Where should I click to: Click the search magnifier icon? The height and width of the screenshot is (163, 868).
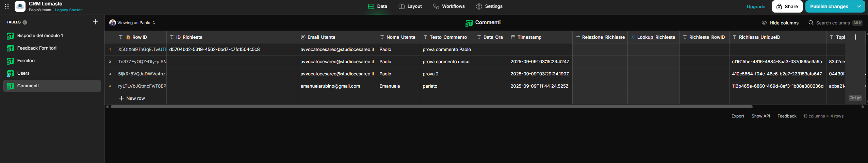(811, 23)
